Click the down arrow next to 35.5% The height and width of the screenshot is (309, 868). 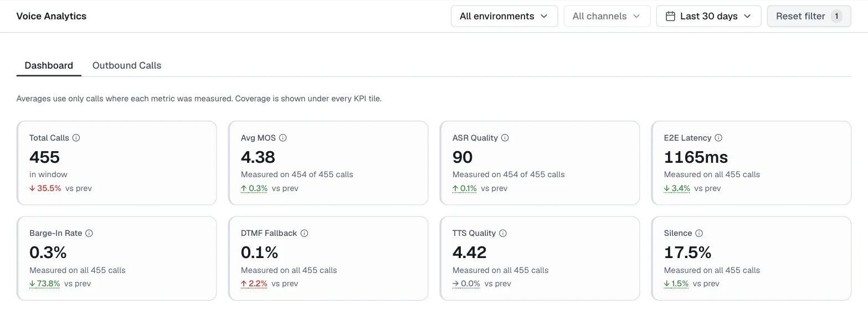32,188
